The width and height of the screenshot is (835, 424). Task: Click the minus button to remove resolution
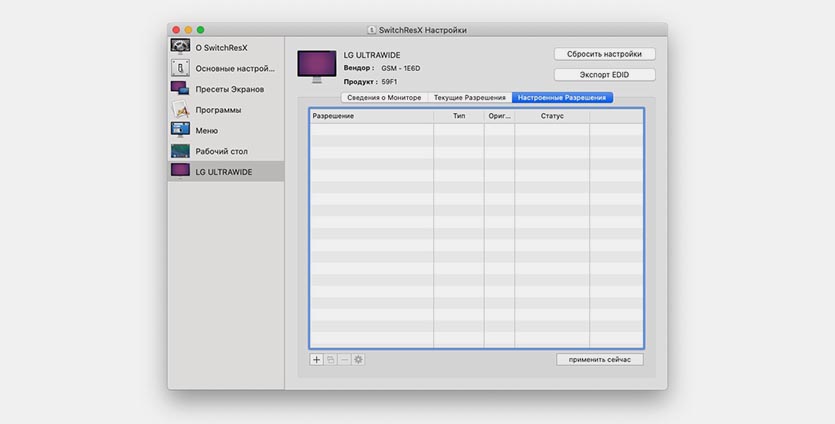tap(345, 359)
